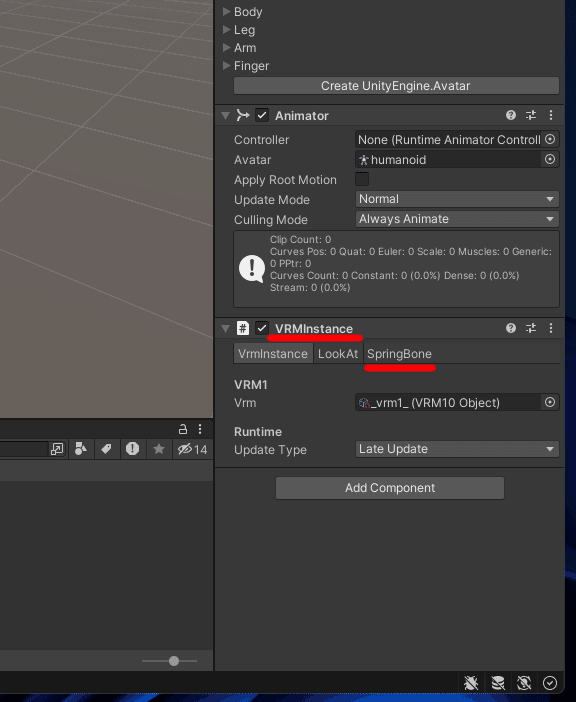Image resolution: width=576 pixels, height=702 pixels.
Task: Uncheck the VRMInstance component checkbox
Action: tap(262, 328)
